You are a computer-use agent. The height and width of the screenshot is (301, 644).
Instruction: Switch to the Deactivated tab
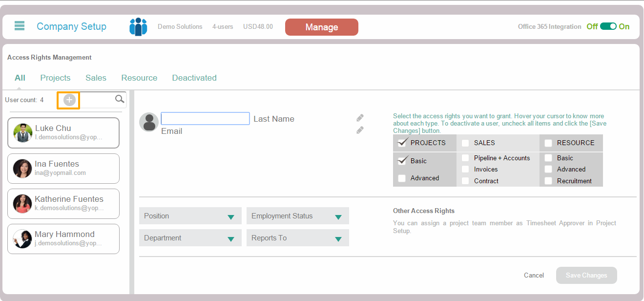pos(194,78)
